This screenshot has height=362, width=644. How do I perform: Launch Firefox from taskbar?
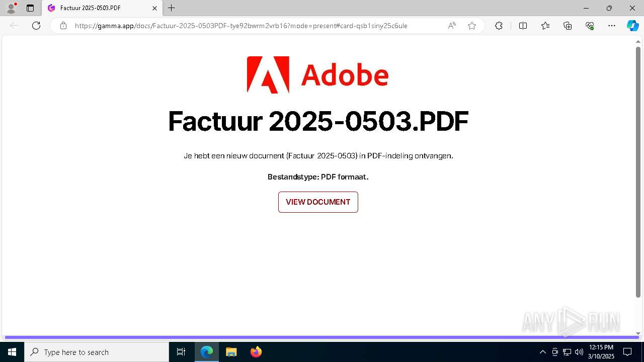[x=256, y=352]
